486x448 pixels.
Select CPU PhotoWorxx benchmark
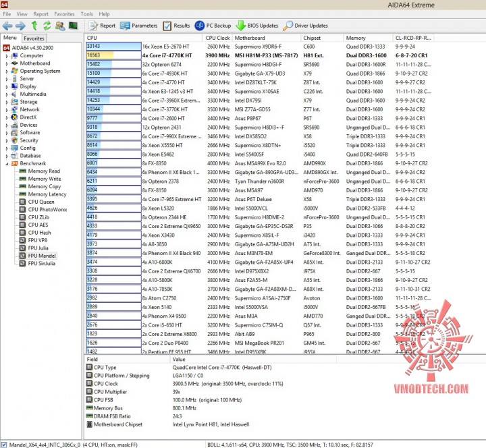pyautogui.click(x=47, y=209)
